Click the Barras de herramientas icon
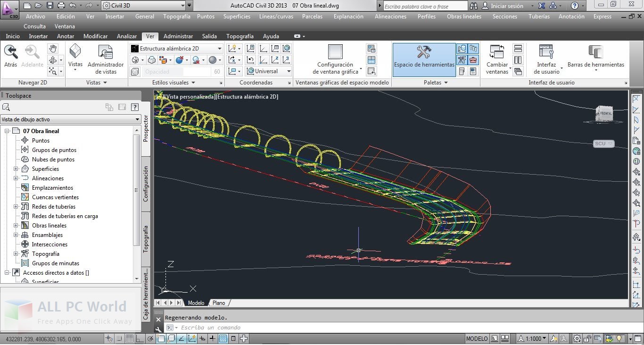 tap(595, 52)
